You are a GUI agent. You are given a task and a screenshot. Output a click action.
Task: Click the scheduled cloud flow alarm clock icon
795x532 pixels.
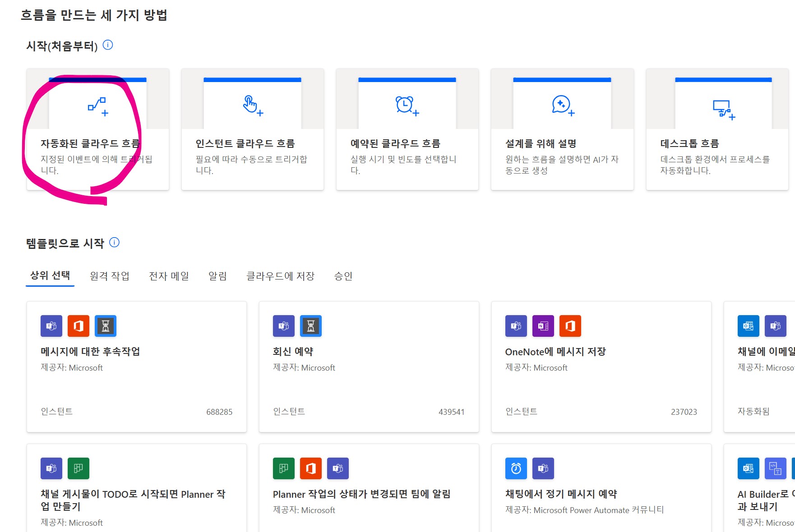407,106
